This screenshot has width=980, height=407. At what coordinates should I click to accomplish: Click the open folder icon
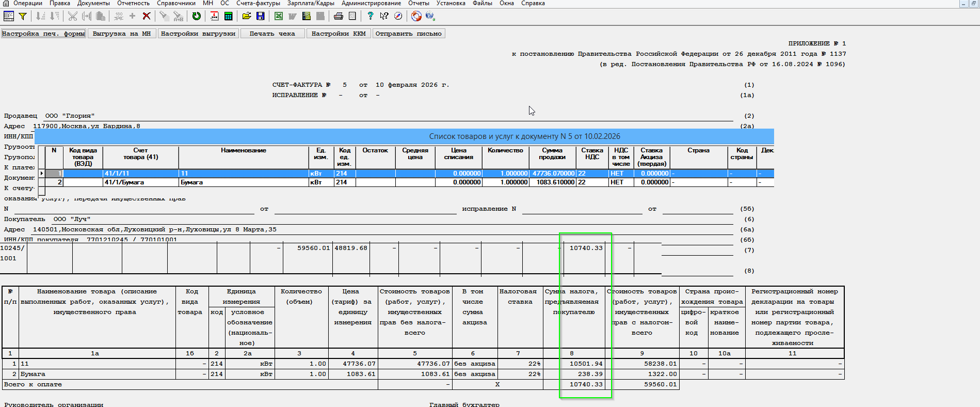[x=247, y=16]
